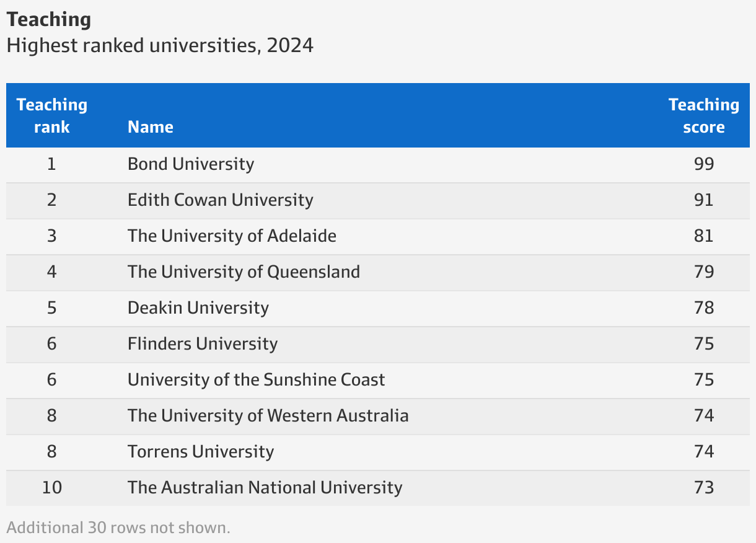Select the Deakin University row

[198, 308]
